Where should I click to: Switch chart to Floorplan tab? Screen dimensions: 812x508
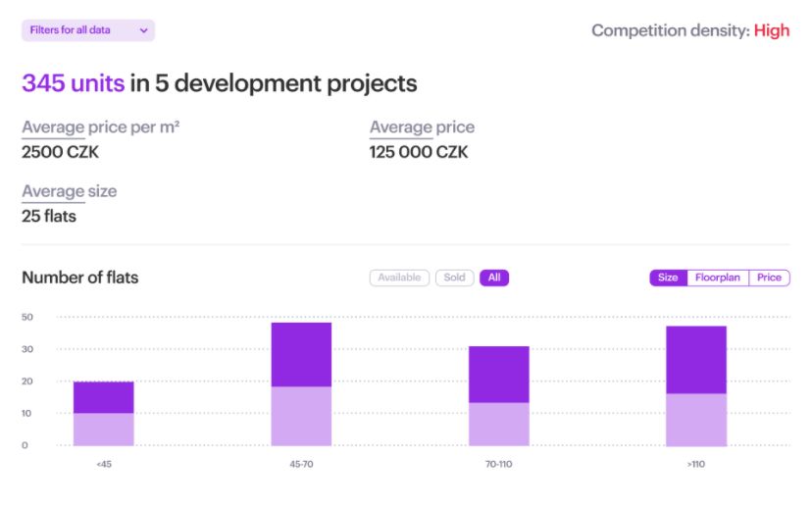718,278
